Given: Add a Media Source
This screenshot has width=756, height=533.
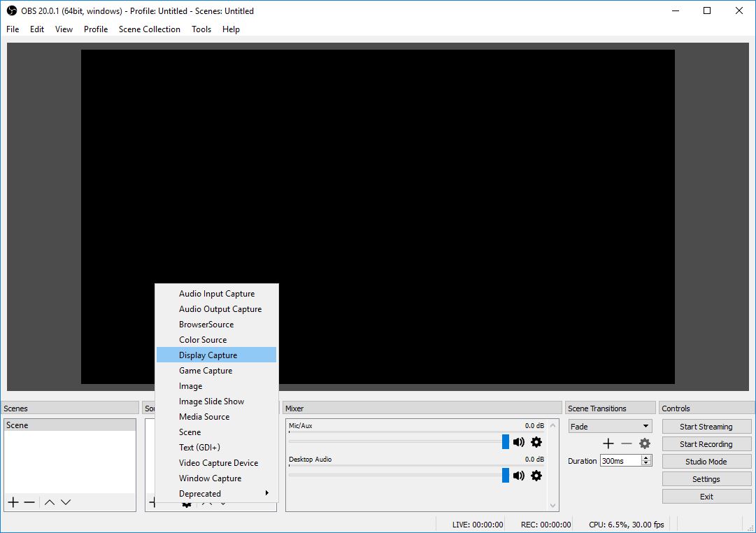Looking at the screenshot, I should coord(216,417).
